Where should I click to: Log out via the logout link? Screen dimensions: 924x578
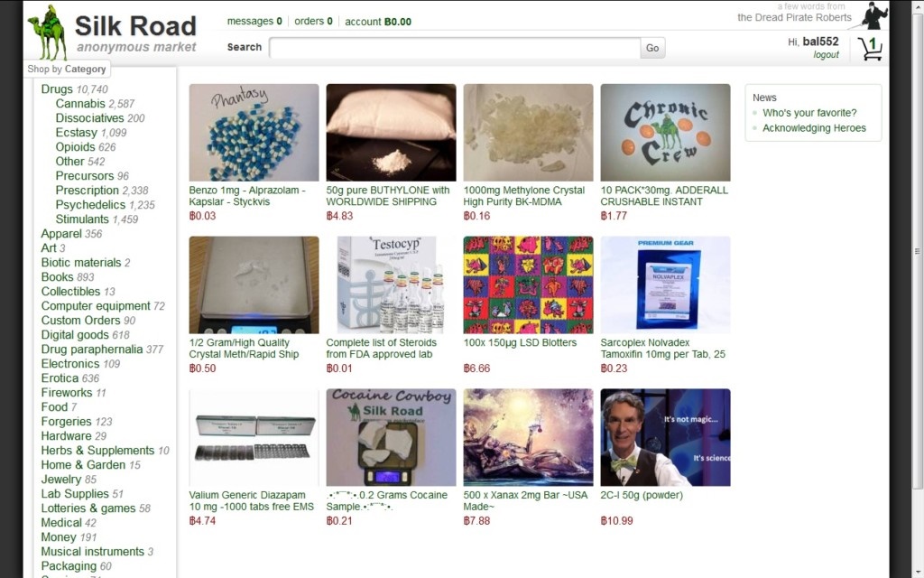(x=827, y=55)
